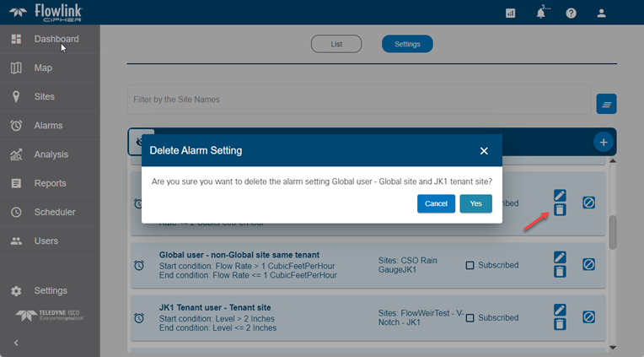Image resolution: width=644 pixels, height=357 pixels.
Task: Edit the JK1 Tenant user alarm setting
Action: tap(560, 311)
